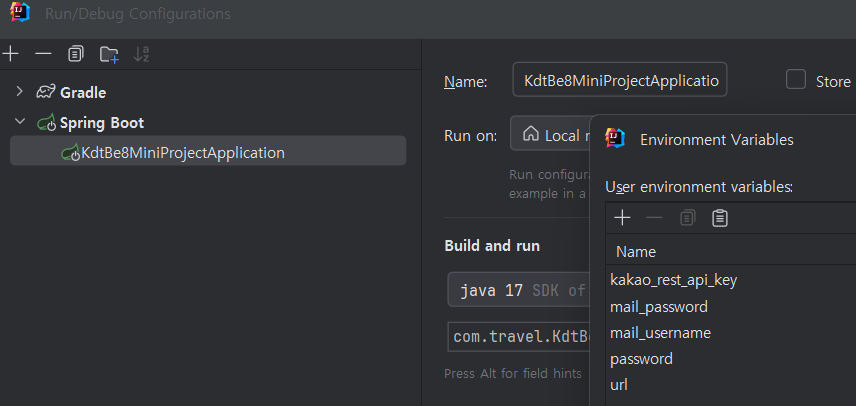Open the Run on target dropdown
Screen dimensions: 856x406
click(550, 135)
